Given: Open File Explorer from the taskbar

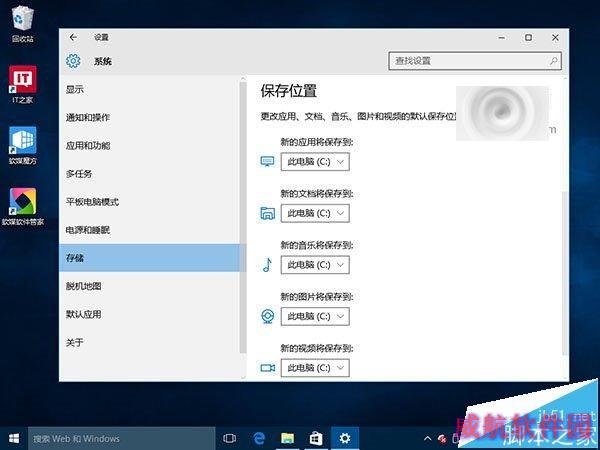Looking at the screenshot, I should pyautogui.click(x=287, y=439).
